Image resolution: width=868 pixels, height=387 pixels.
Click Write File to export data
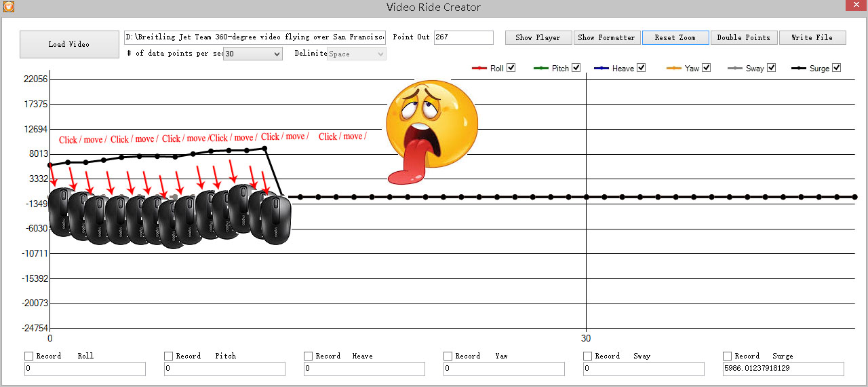[812, 37]
